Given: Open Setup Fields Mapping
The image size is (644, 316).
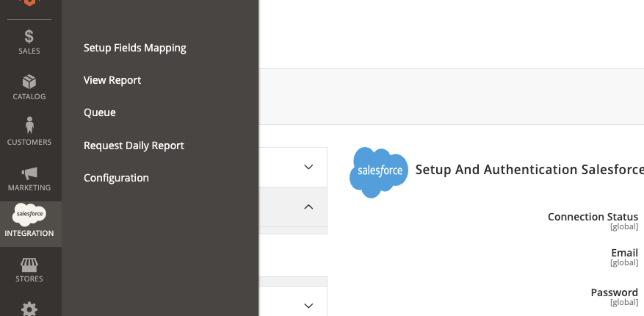Looking at the screenshot, I should tap(134, 48).
